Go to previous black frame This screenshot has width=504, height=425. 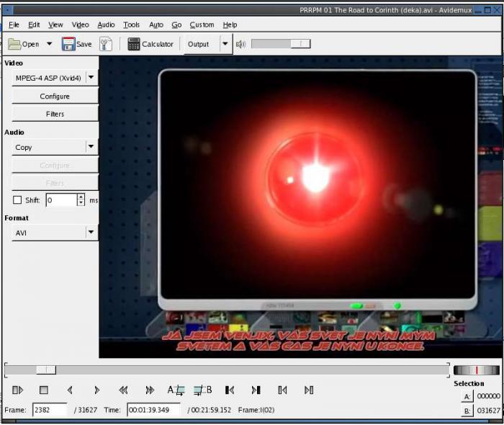click(230, 390)
